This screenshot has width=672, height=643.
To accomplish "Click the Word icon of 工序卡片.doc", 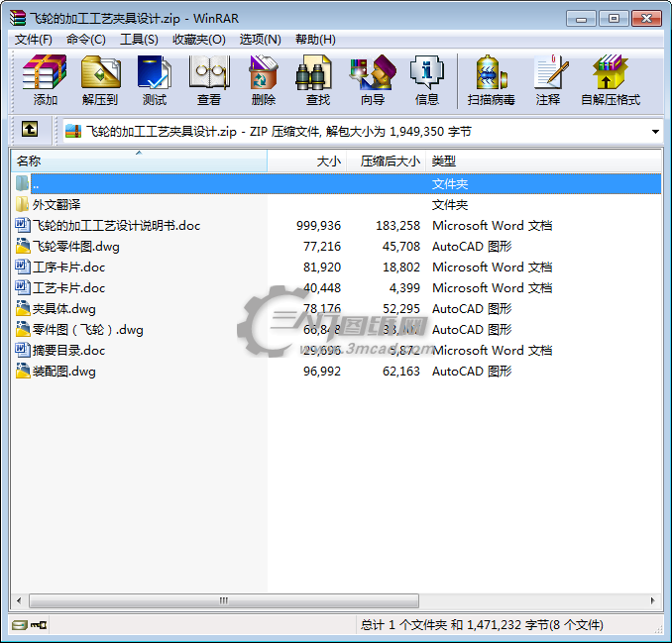I will coord(22,267).
